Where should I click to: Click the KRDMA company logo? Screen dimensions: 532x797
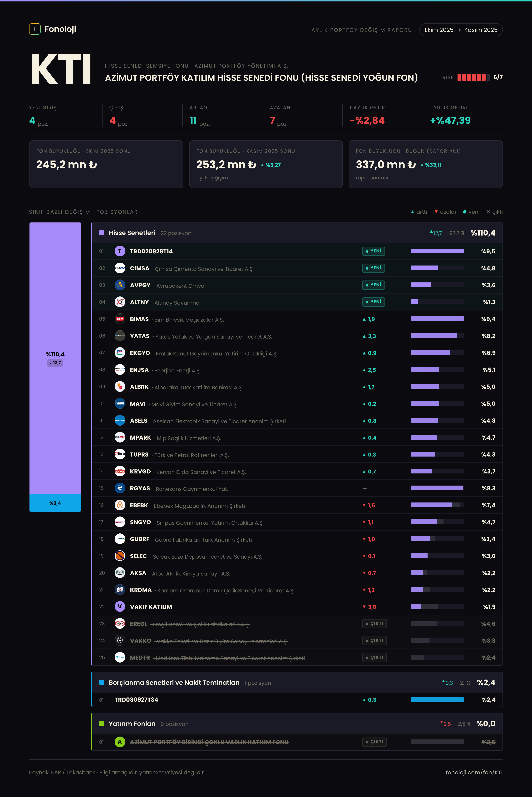120,590
